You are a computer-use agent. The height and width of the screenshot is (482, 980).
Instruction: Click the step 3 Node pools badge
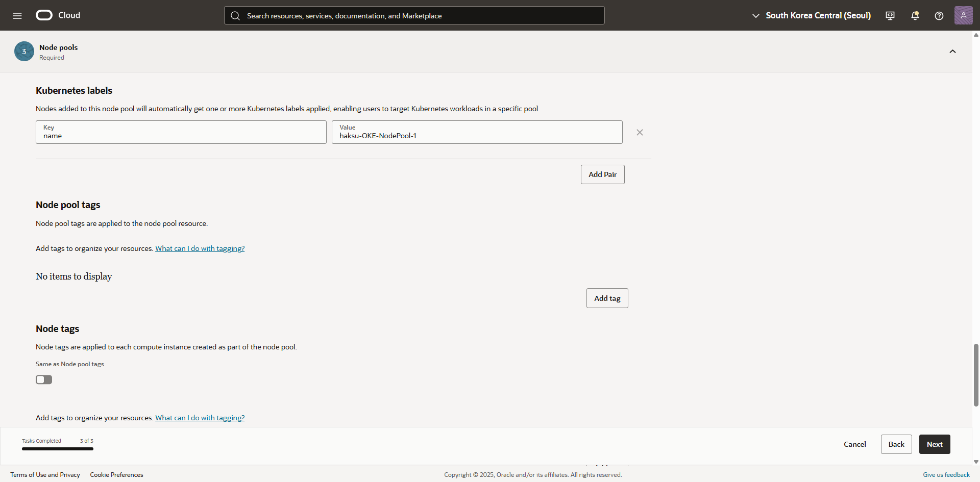pyautogui.click(x=24, y=52)
